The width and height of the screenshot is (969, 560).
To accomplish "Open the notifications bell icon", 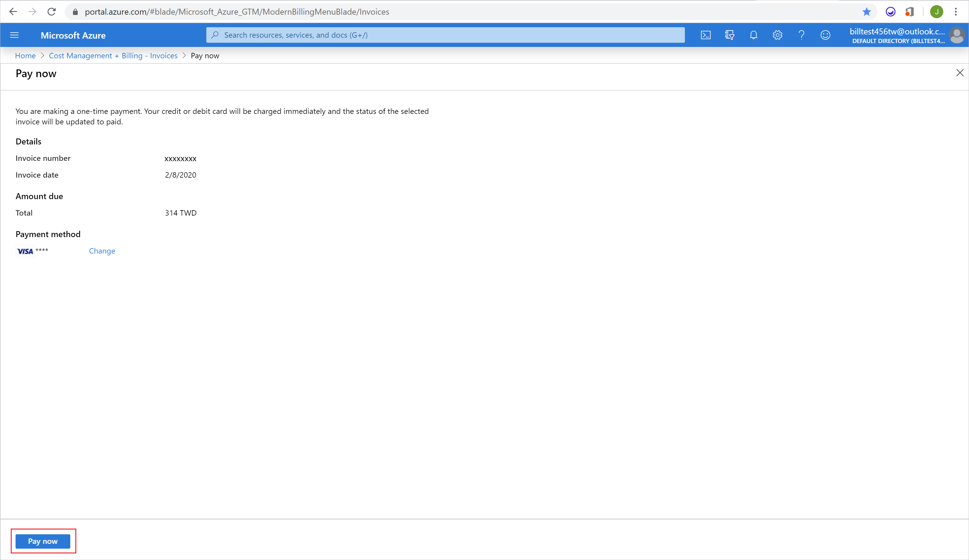I will pyautogui.click(x=754, y=35).
